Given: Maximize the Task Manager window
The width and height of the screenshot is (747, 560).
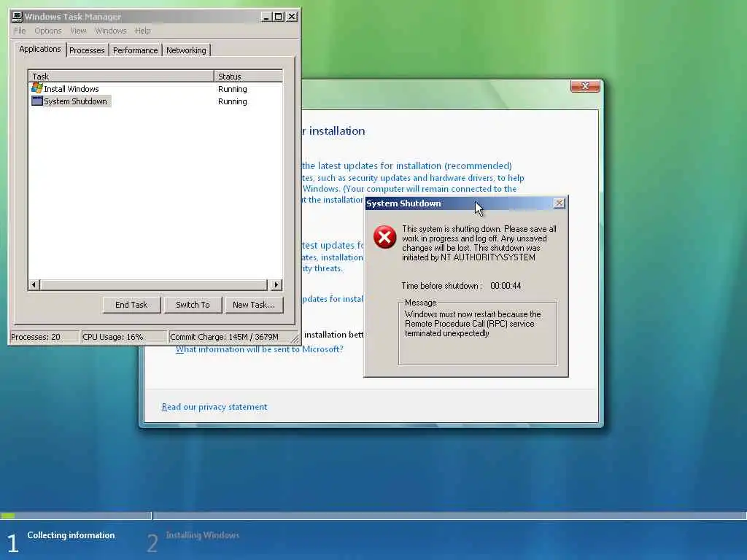Looking at the screenshot, I should pyautogui.click(x=279, y=17).
